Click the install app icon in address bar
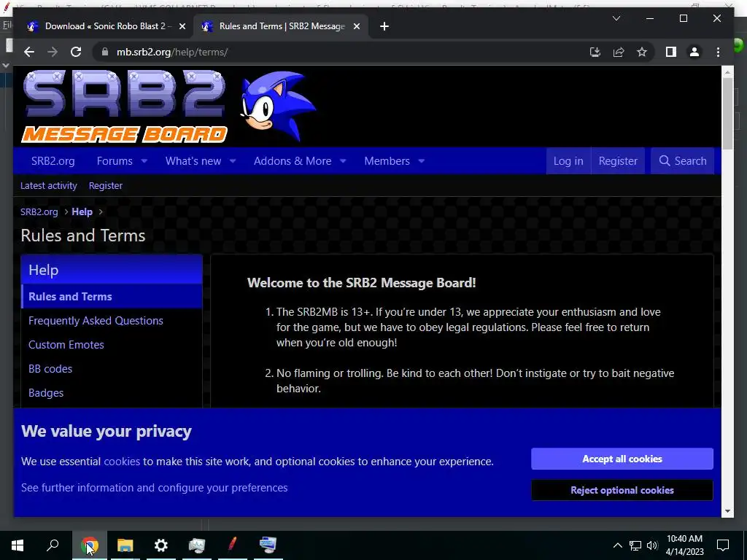 595,52
